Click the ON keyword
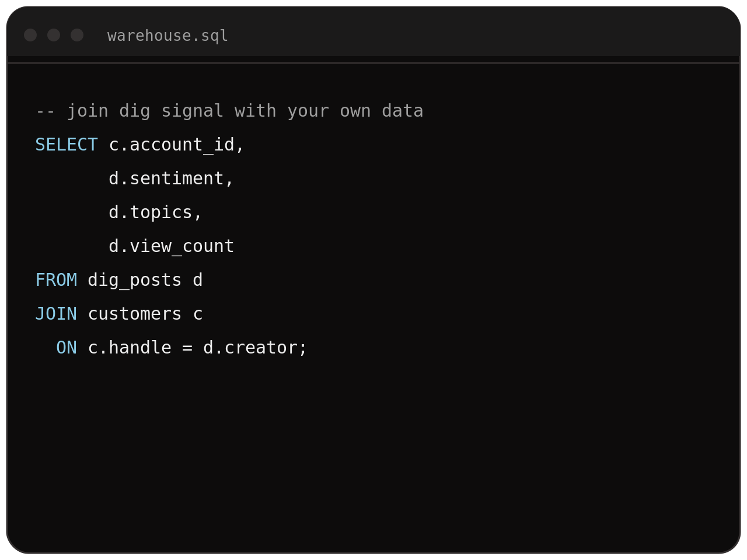Image resolution: width=747 pixels, height=560 pixels. coord(67,348)
